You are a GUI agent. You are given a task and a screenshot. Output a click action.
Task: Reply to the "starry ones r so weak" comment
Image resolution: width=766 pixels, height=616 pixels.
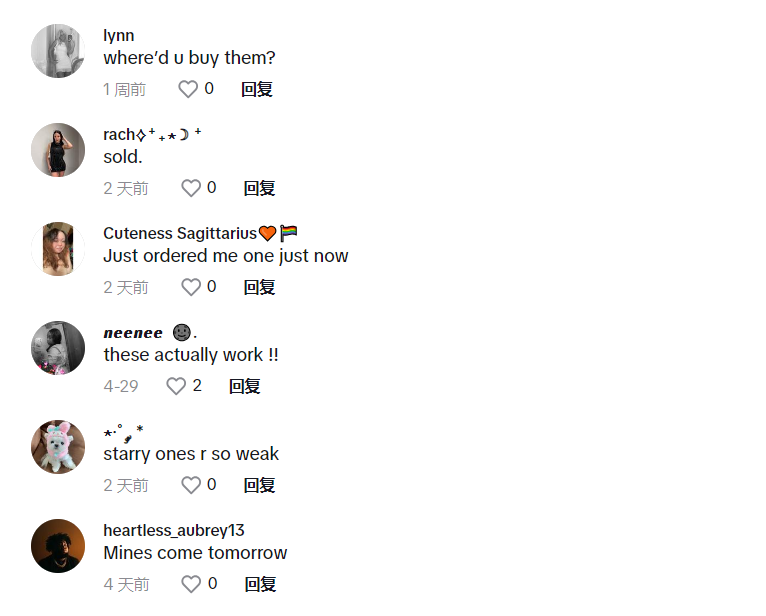pos(260,485)
